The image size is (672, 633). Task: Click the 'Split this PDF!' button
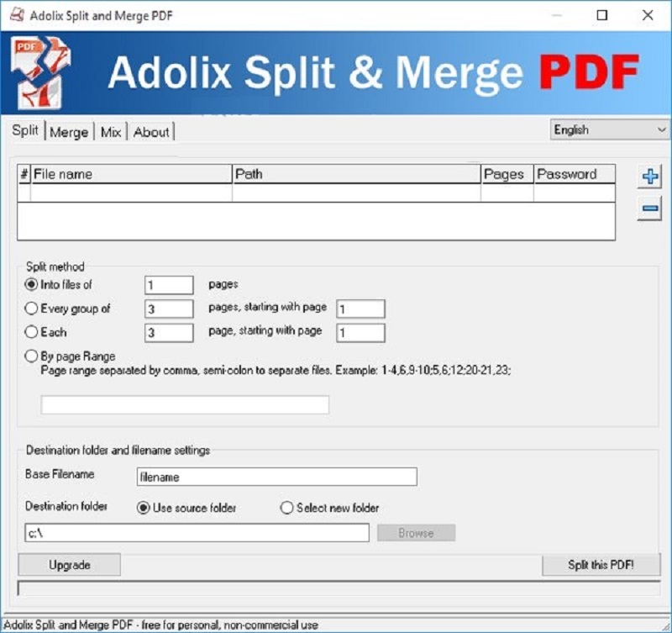pos(601,565)
